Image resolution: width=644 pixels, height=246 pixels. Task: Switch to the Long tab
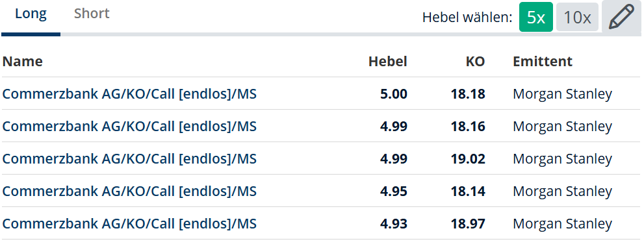31,14
